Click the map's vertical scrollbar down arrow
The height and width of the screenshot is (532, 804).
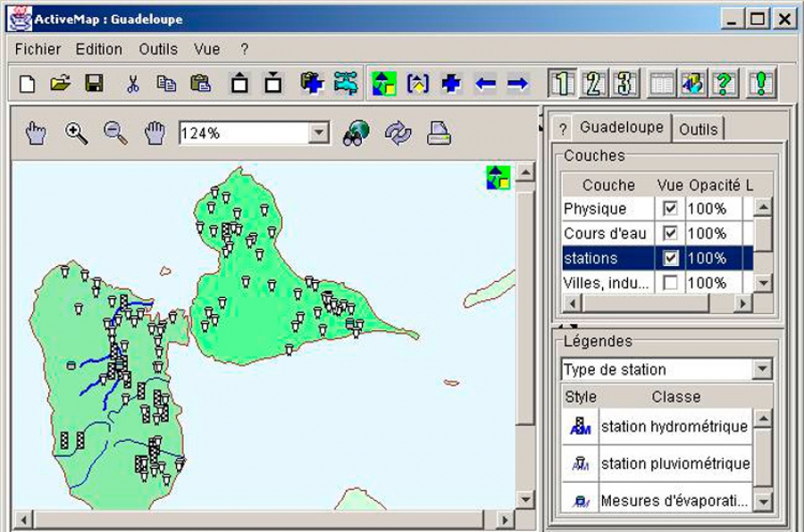525,498
